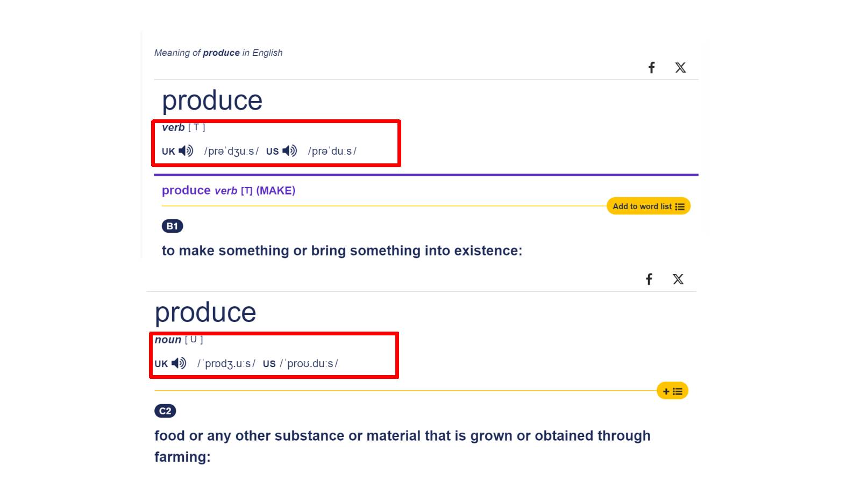
Task: Click the [U] grammar code beside noun
Action: (x=194, y=340)
